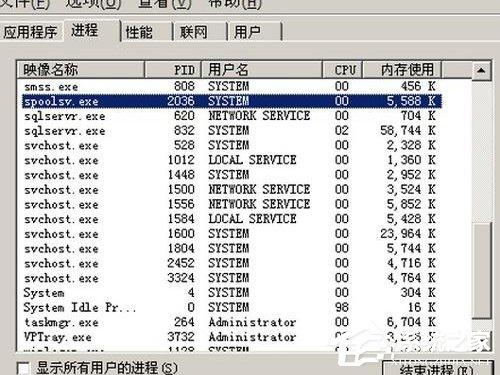Screen dimensions: 500x375
Task: Toggle 显示所有用户的进程 checkbox
Action: click(23, 368)
